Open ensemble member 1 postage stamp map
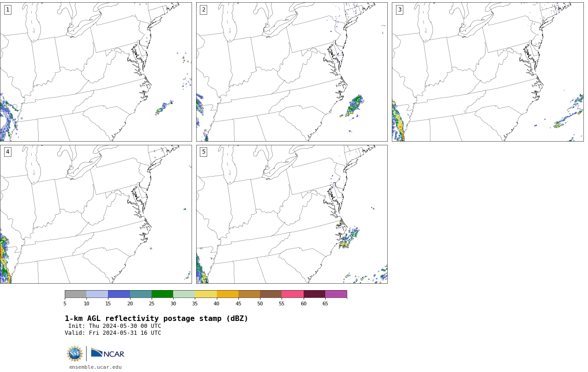This screenshot has height=372, width=588. coord(96,72)
